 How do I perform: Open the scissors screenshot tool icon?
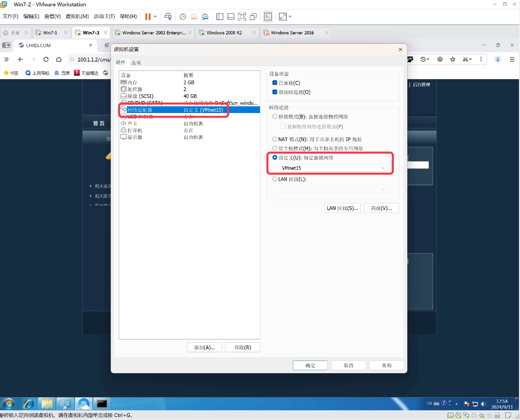click(x=467, y=59)
